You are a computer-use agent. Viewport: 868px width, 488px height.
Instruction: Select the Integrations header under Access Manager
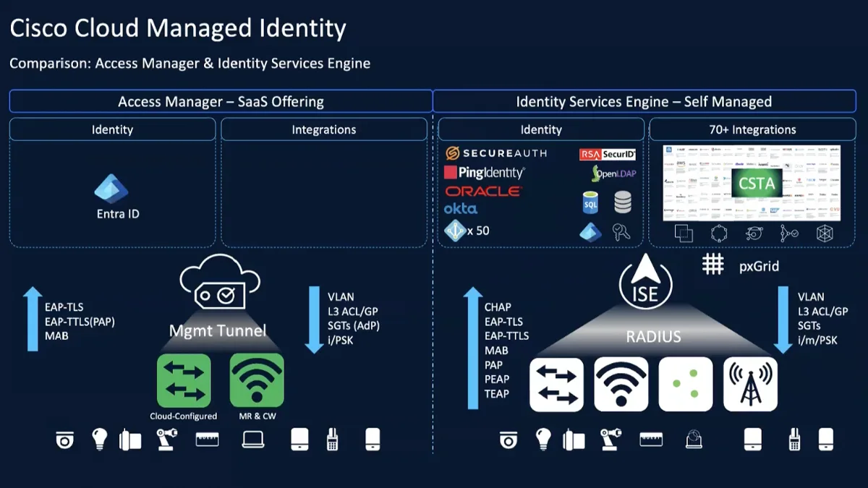tap(324, 129)
